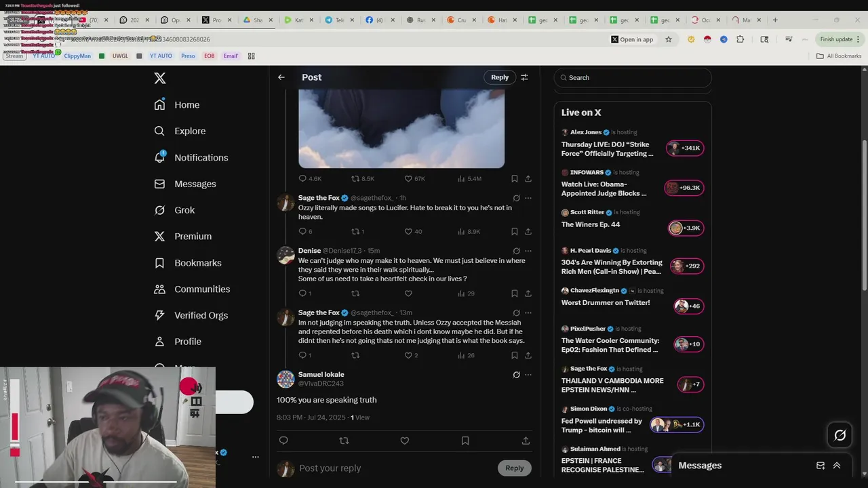Screen dimensions: 868x488
Task: Share the main post with 5.4M views
Action: [x=528, y=179]
